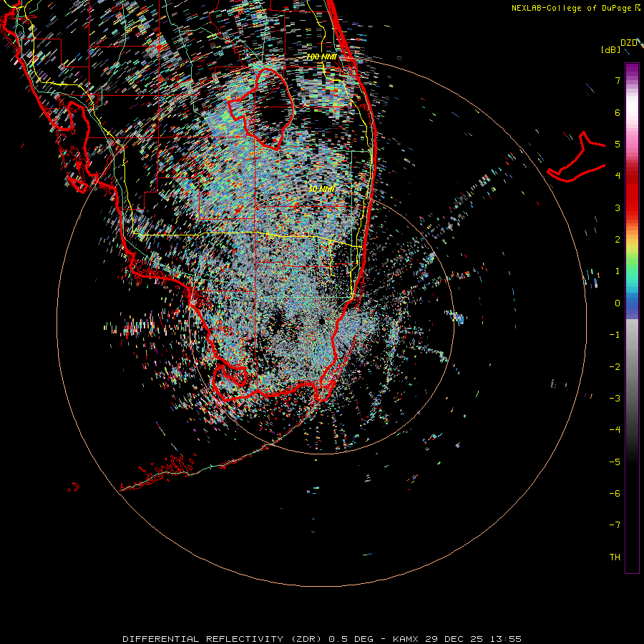Select the -2 value on the color scale
The width and height of the screenshot is (644, 644).
[x=615, y=367]
